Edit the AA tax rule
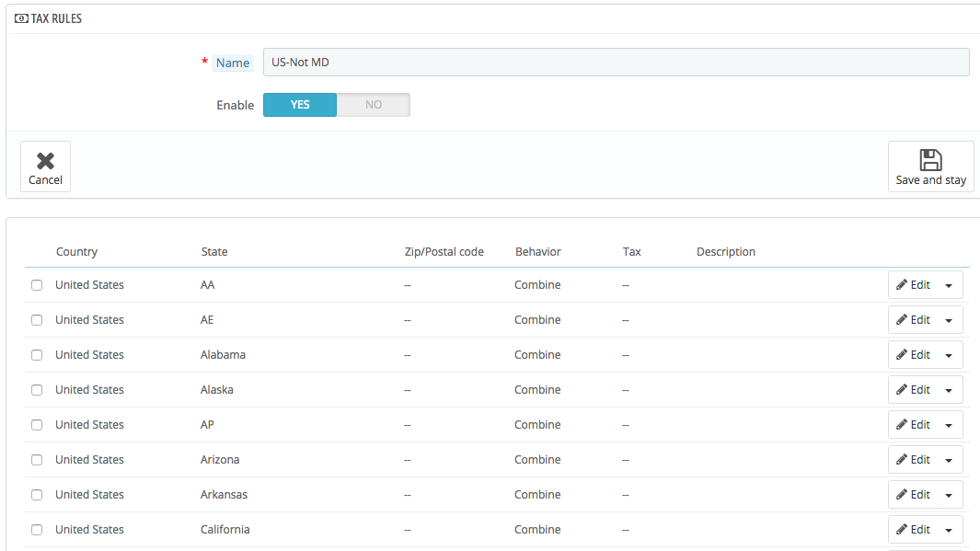Image resolution: width=980 pixels, height=551 pixels. [x=913, y=285]
